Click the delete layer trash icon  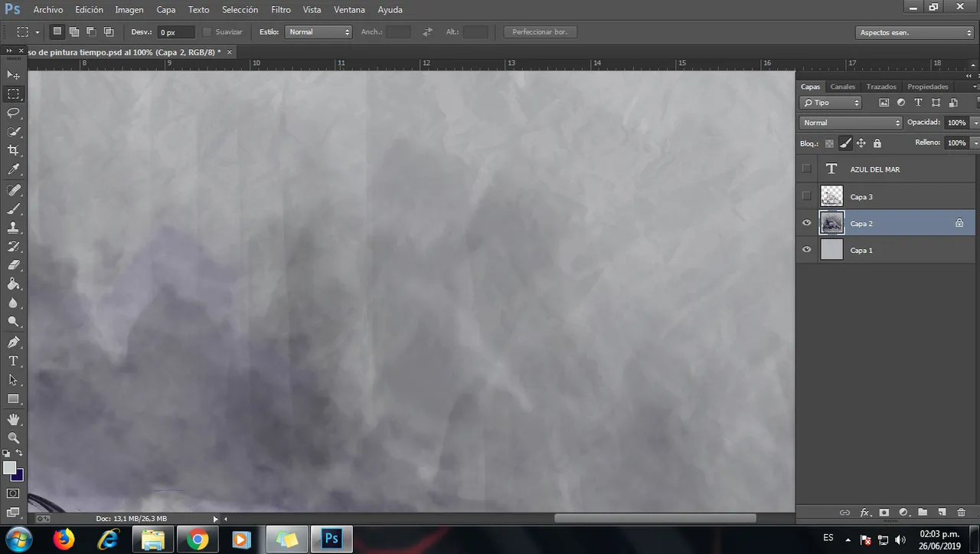coord(961,512)
